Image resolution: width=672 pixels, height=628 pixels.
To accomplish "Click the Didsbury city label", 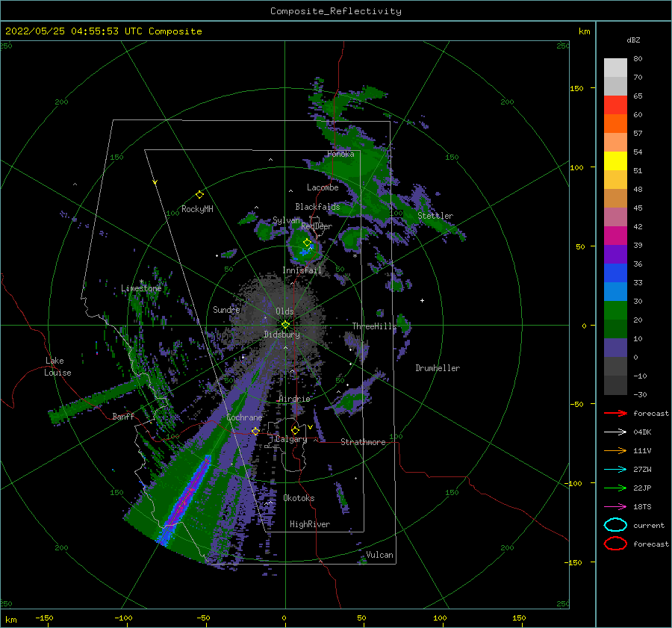I will tap(281, 335).
